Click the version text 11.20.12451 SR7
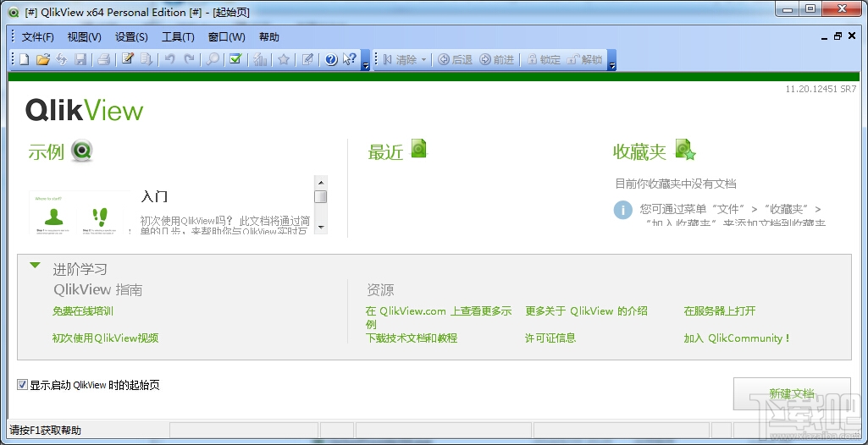 [x=821, y=89]
